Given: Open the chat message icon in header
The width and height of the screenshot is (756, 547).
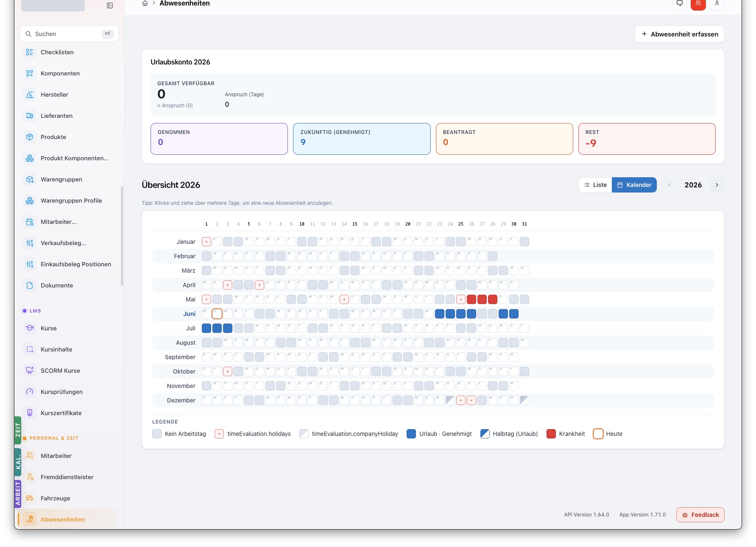Looking at the screenshot, I should 680,4.
